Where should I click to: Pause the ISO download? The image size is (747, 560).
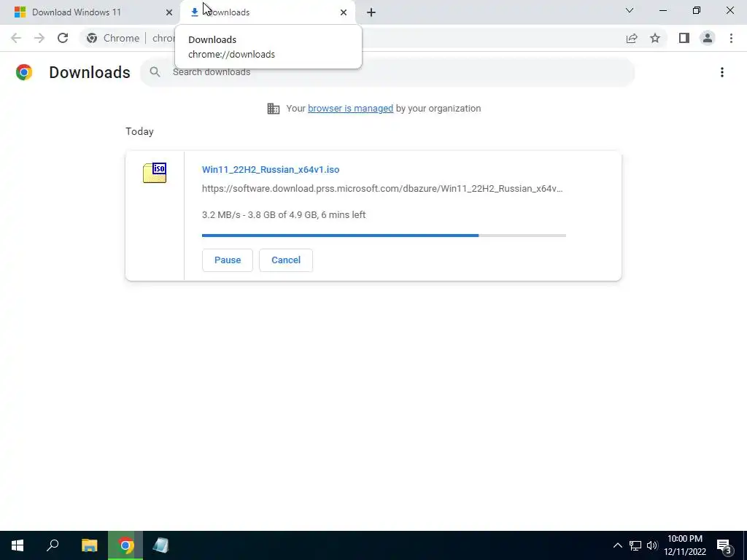point(228,260)
